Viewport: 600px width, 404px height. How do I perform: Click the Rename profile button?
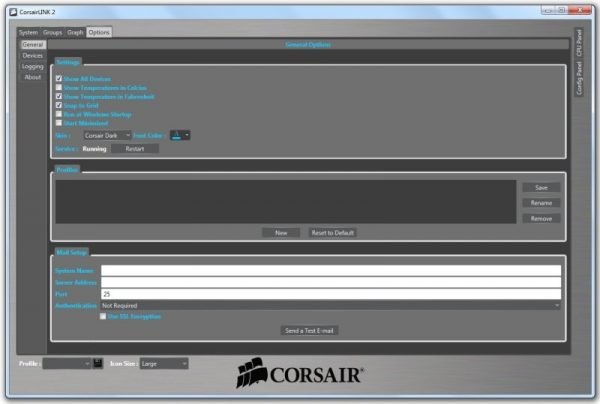[x=541, y=203]
